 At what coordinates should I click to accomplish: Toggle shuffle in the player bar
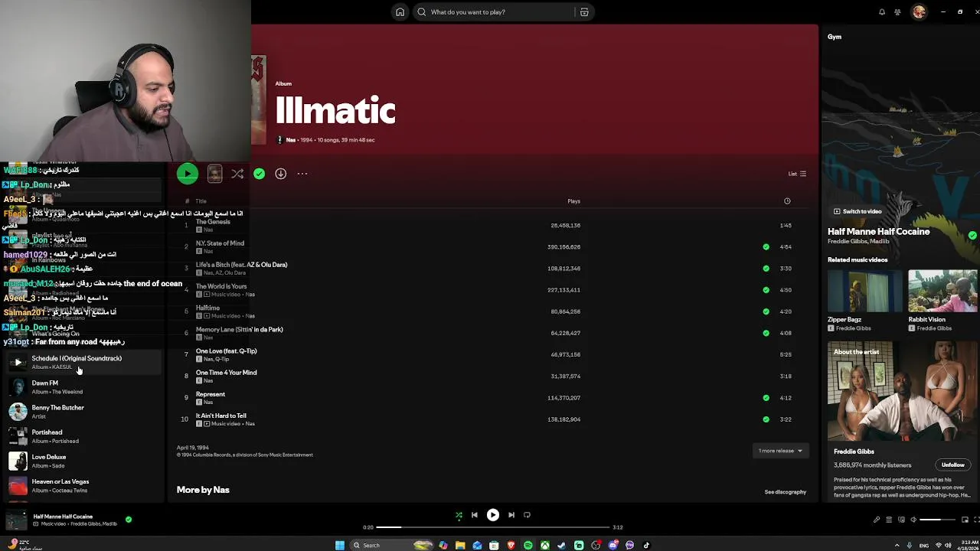(x=459, y=515)
